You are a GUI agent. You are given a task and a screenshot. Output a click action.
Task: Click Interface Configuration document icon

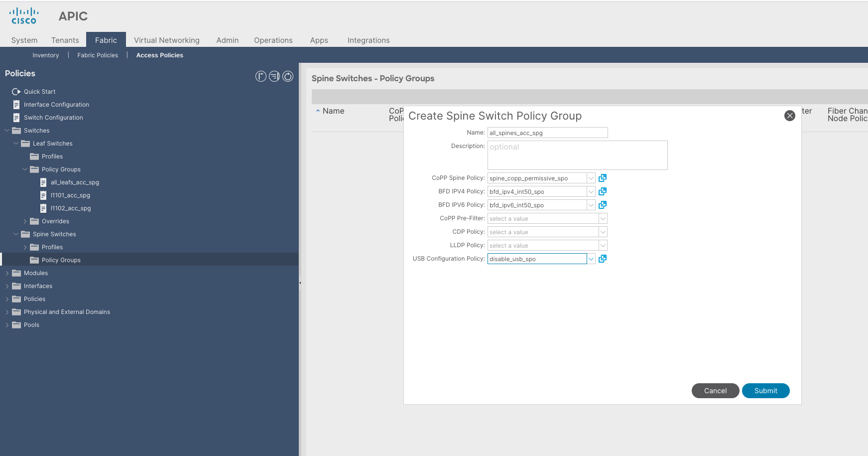click(16, 105)
